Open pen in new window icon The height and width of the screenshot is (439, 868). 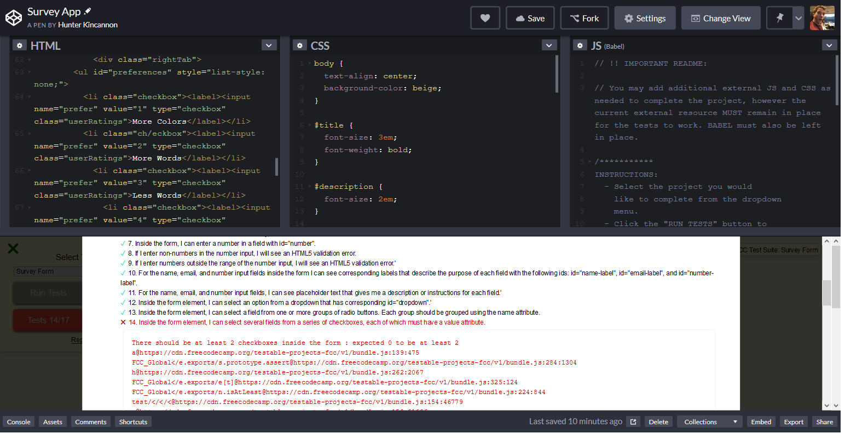pyautogui.click(x=633, y=422)
